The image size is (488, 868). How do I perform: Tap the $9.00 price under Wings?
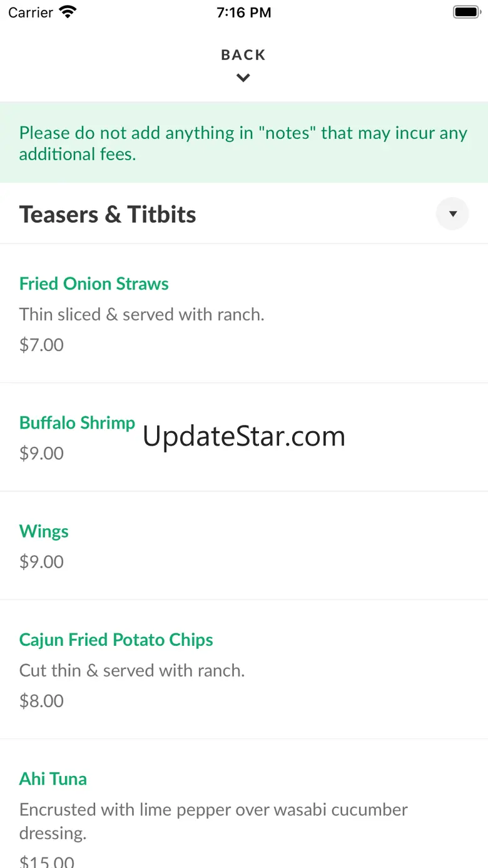click(x=41, y=561)
